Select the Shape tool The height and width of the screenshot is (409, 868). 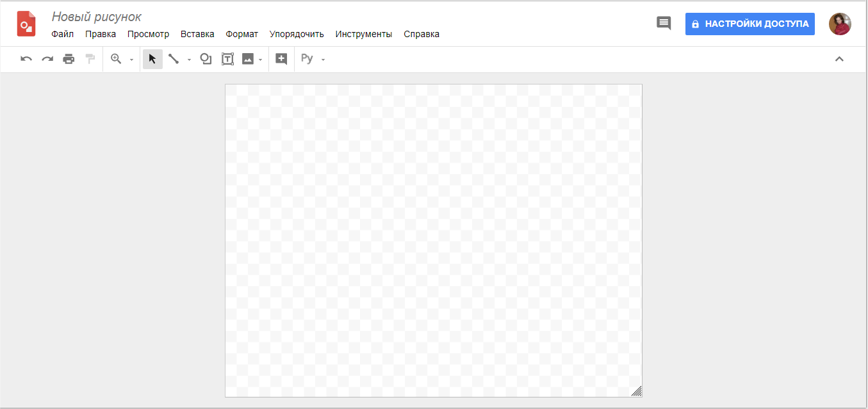(206, 58)
